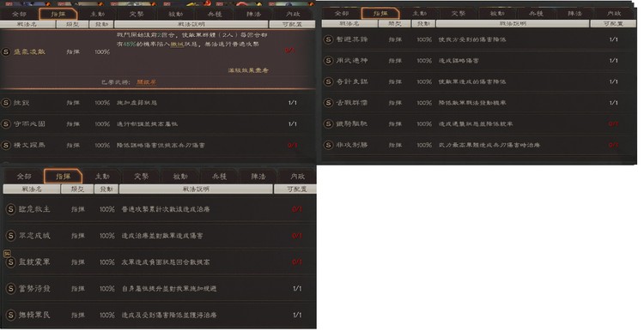The image size is (644, 331).
Task: Click description 造成謀略傷害 of 用武通神
Action: coord(459,61)
